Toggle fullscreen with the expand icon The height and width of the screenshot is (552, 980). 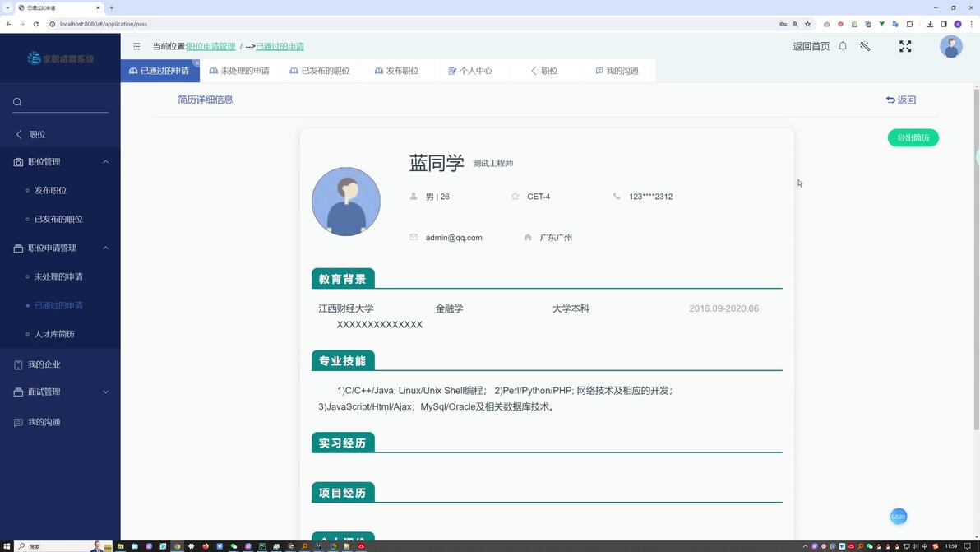click(x=905, y=46)
